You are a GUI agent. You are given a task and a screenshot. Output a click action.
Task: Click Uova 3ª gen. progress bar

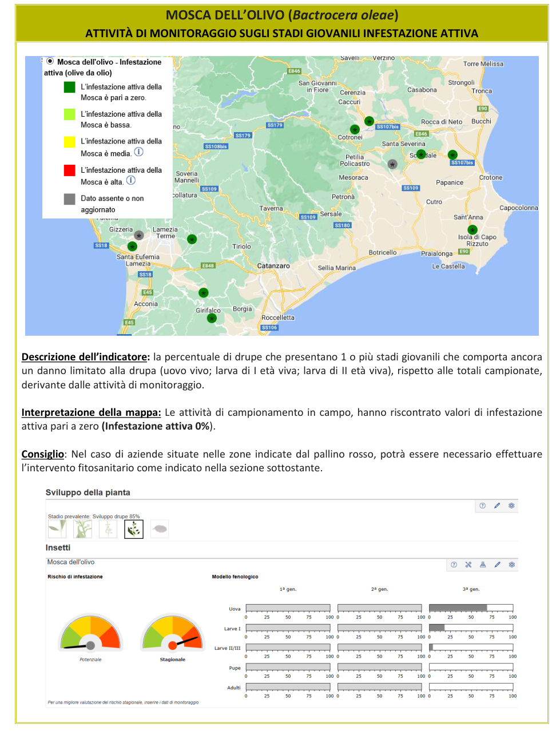(x=471, y=607)
